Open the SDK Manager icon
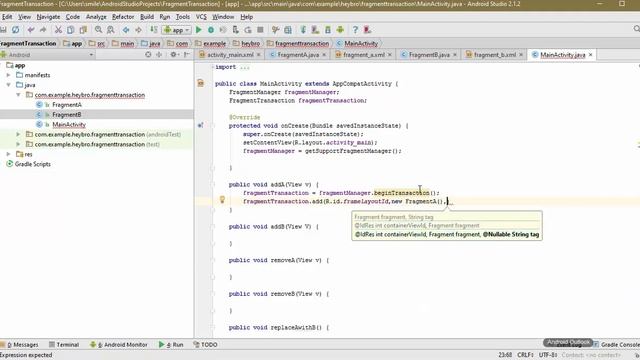Viewport: 640px width, 360px height. [328, 30]
